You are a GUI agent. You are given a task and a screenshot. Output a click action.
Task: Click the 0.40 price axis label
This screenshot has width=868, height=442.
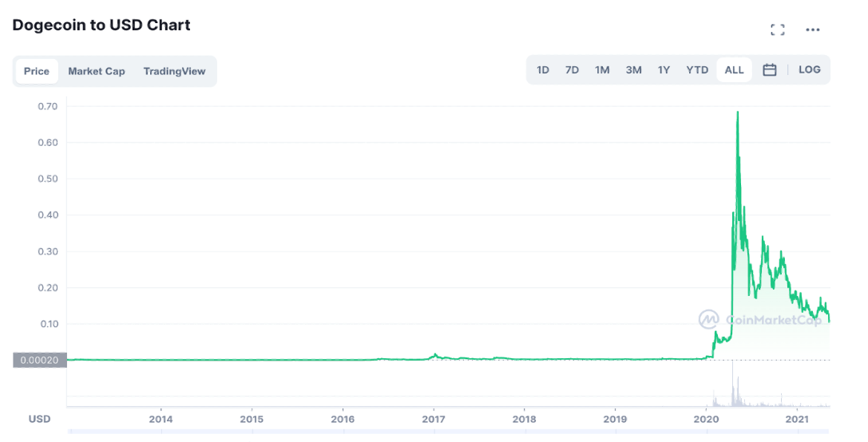(48, 215)
